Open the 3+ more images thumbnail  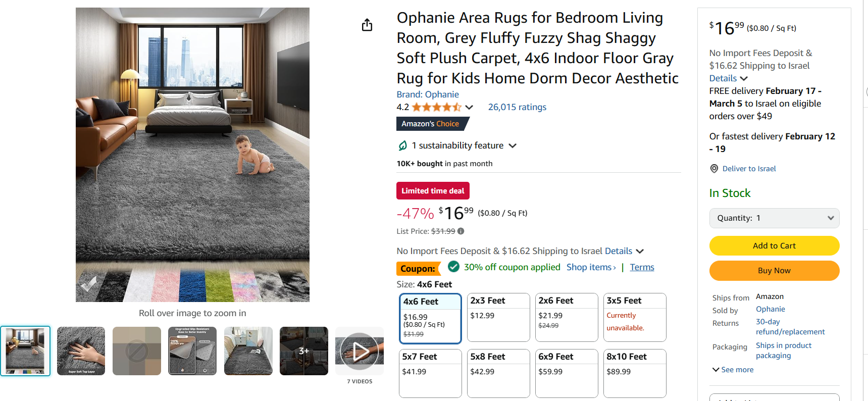point(304,351)
